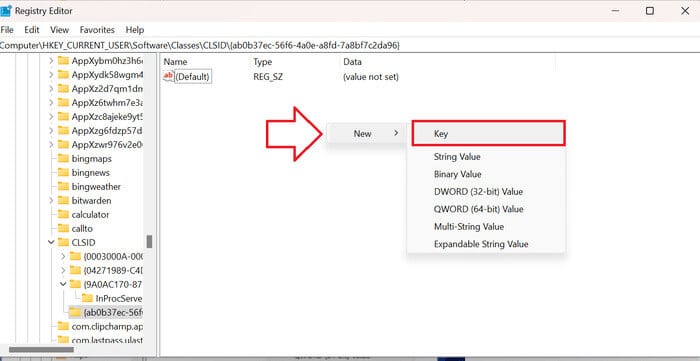Open the Help menu
The image size is (700, 361).
point(134,30)
